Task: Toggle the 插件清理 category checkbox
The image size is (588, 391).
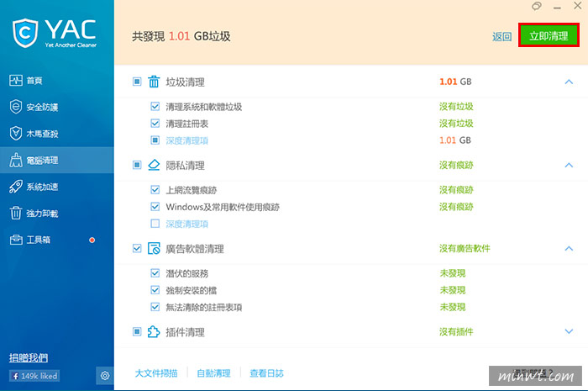Action: click(x=137, y=331)
